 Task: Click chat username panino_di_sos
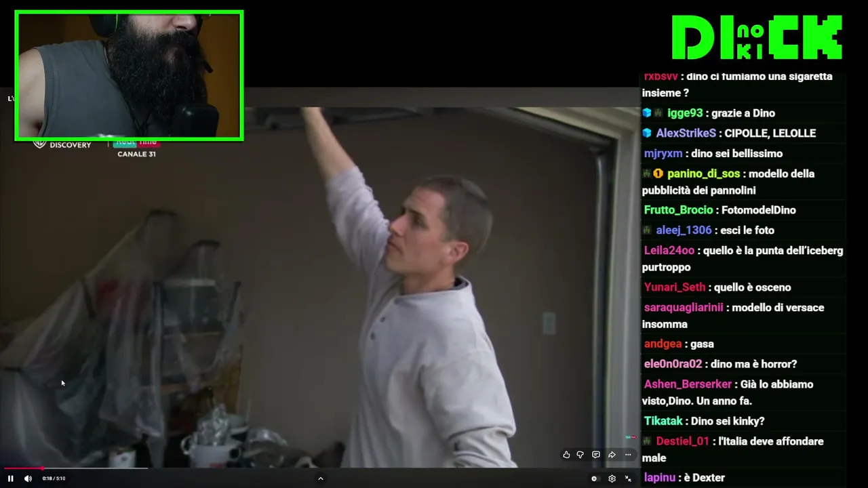click(x=703, y=174)
